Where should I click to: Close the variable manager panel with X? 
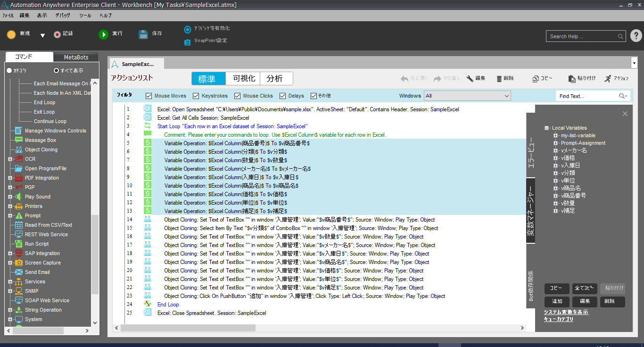[x=625, y=114]
